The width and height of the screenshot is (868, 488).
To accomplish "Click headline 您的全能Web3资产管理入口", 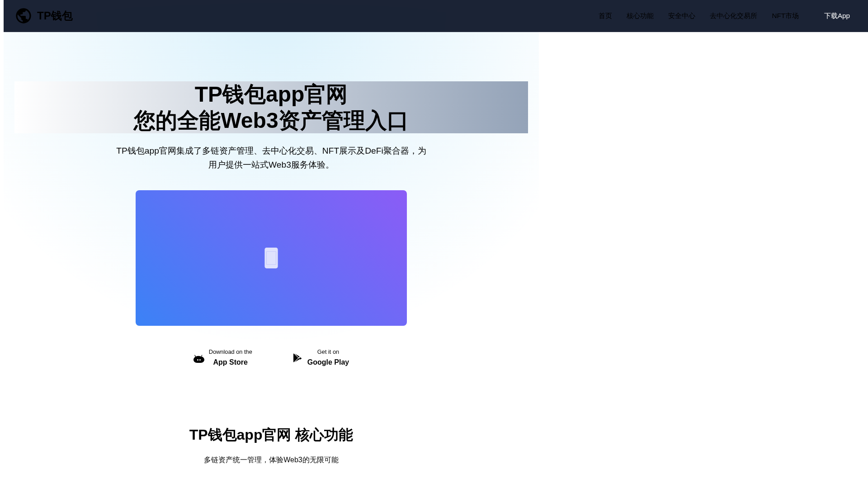I will coord(271,121).
